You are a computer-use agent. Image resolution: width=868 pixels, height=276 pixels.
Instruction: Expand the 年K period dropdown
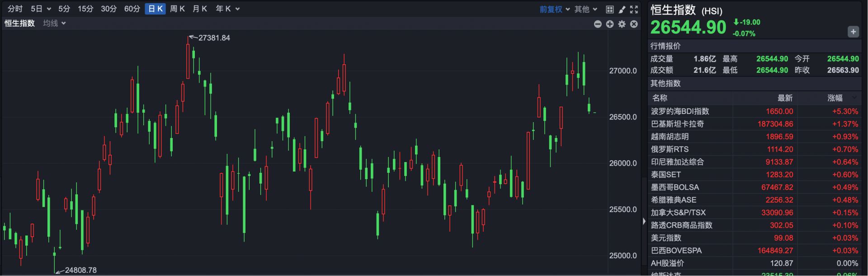(x=227, y=9)
